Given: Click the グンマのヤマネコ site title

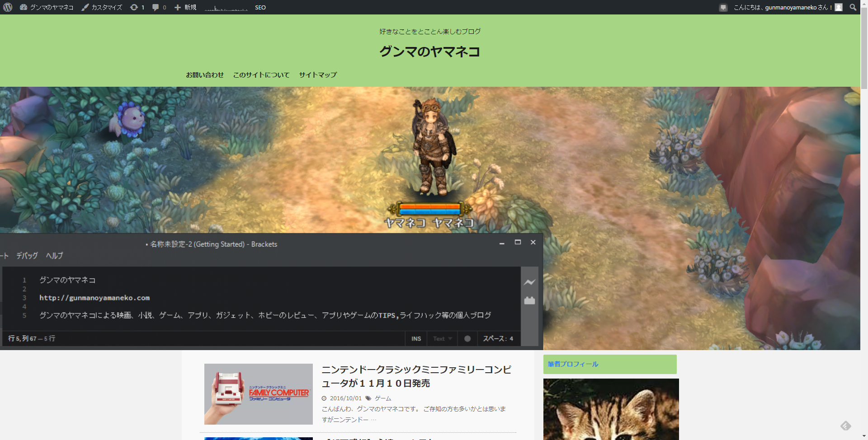Looking at the screenshot, I should pyautogui.click(x=429, y=51).
